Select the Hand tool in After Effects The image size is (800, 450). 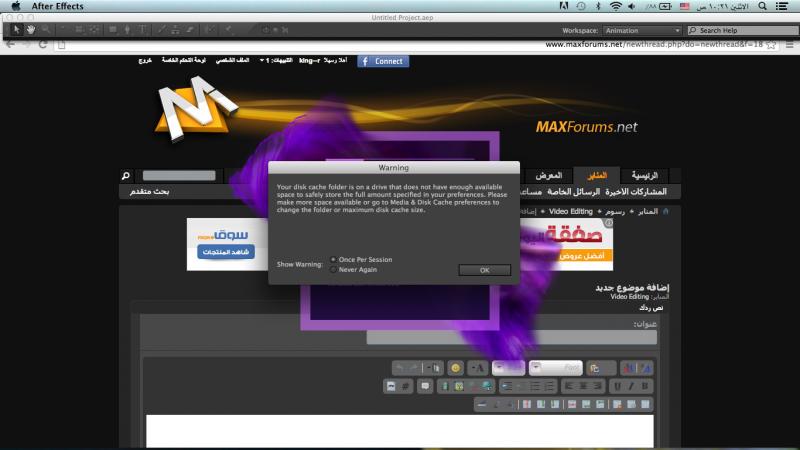31,30
